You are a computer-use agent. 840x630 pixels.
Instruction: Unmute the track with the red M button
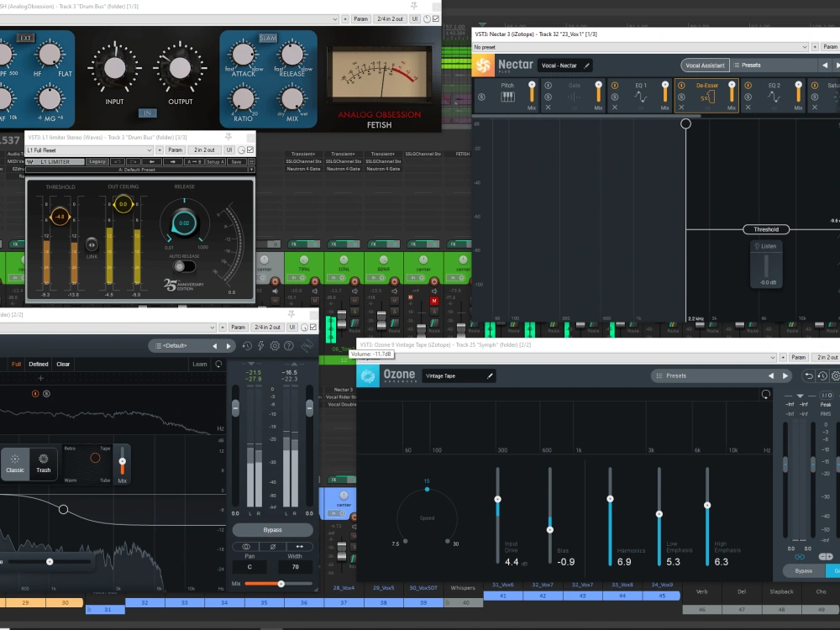[434, 301]
